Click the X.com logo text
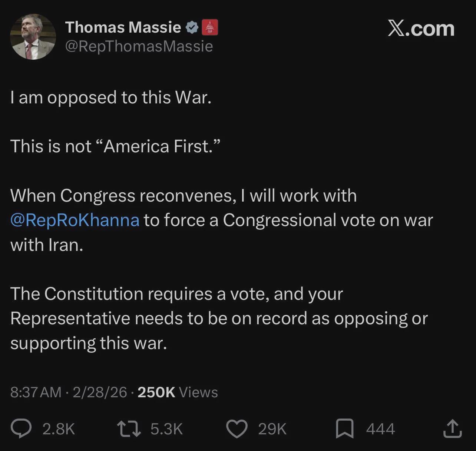476x451 pixels. click(421, 29)
